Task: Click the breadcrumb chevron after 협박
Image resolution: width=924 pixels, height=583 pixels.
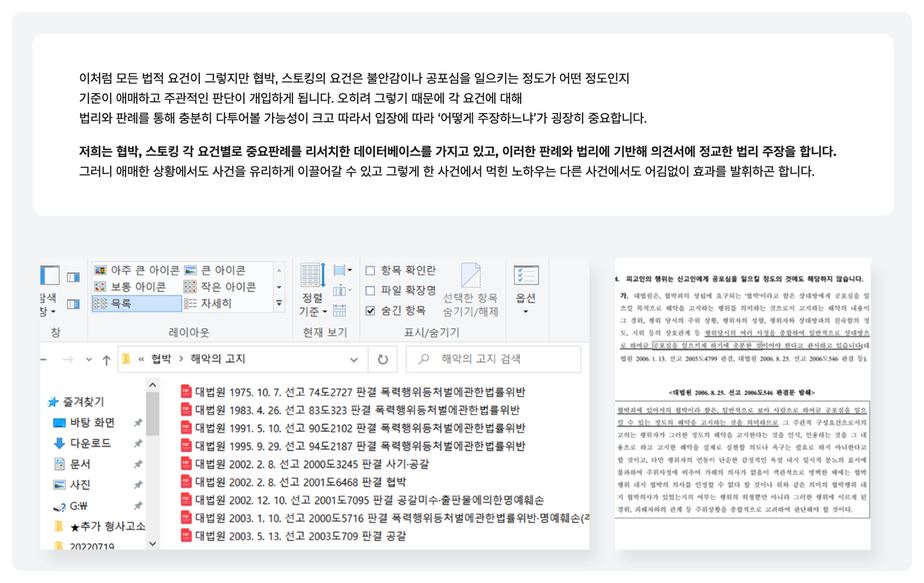Action: (x=181, y=359)
